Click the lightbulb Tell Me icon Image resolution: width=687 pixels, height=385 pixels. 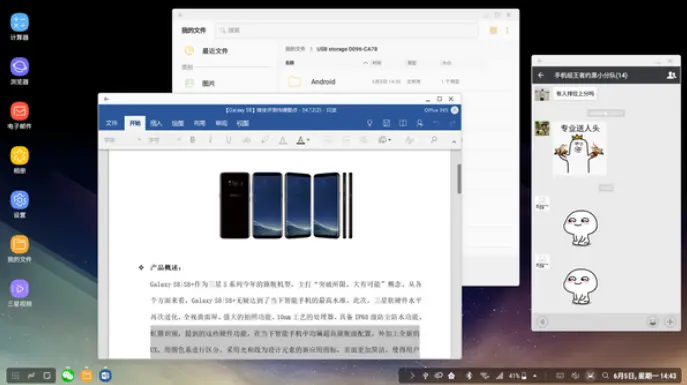coord(370,124)
